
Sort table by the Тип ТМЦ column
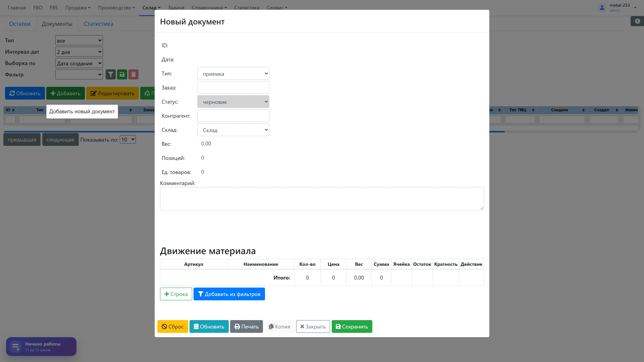click(x=520, y=110)
